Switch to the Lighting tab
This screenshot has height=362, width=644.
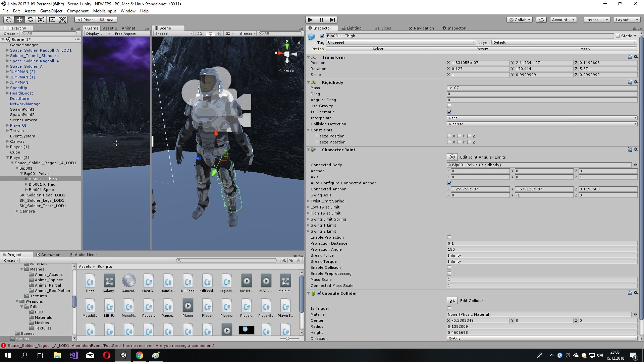pos(352,28)
